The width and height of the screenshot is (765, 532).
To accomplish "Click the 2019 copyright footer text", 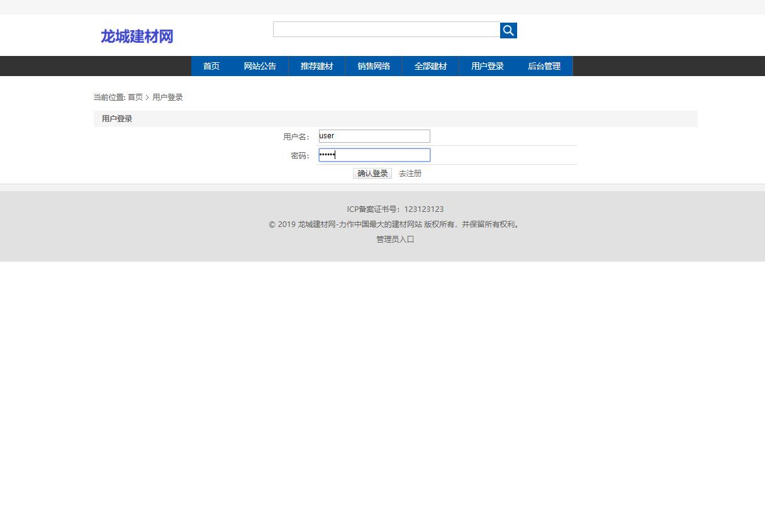I will [x=394, y=224].
